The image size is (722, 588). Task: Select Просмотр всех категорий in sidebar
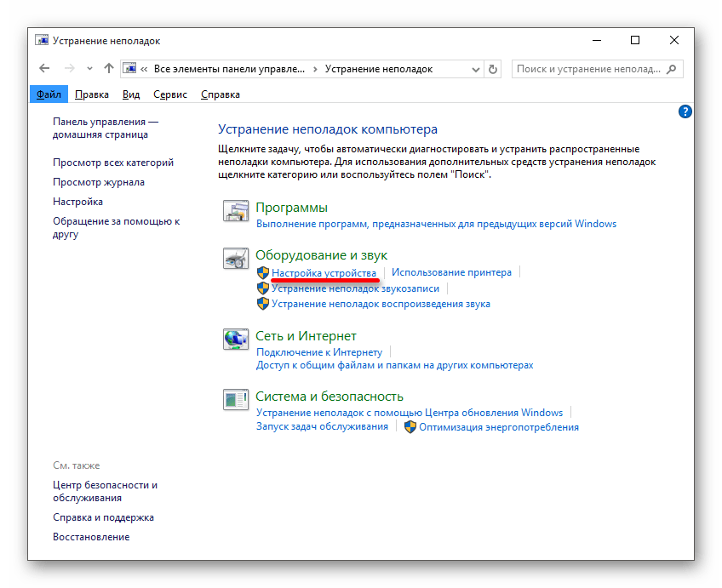click(113, 163)
